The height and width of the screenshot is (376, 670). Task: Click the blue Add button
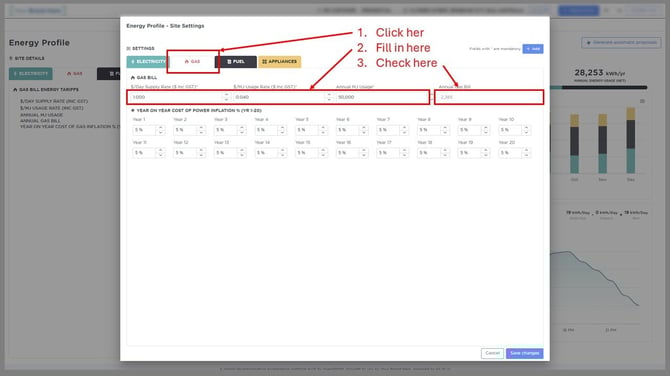tap(533, 49)
